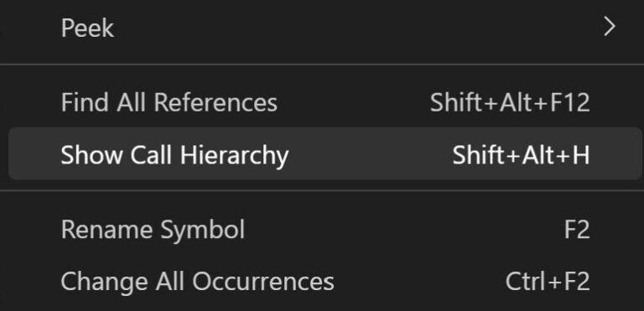Click the word "Occurrences" in the last entry
The width and height of the screenshot is (644, 311).
(x=263, y=282)
